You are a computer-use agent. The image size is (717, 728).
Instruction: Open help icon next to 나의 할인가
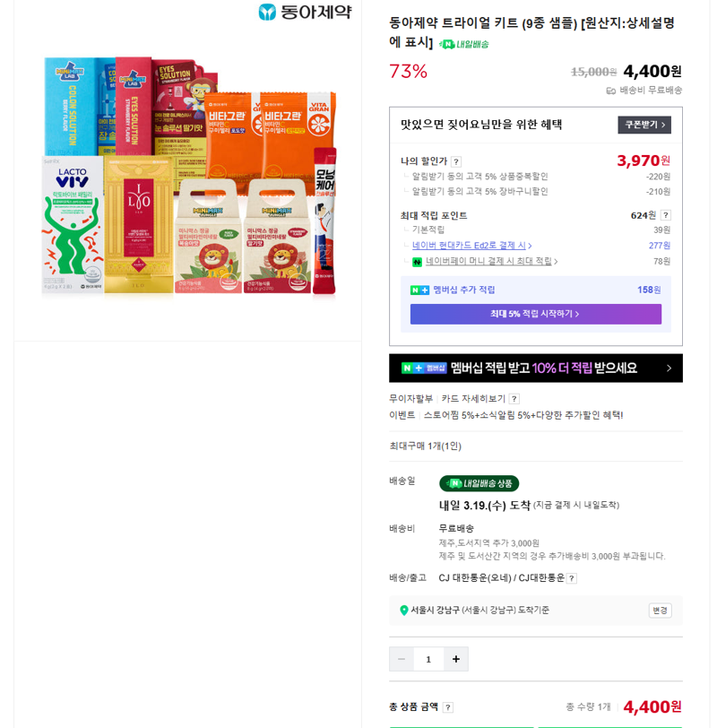point(456,161)
